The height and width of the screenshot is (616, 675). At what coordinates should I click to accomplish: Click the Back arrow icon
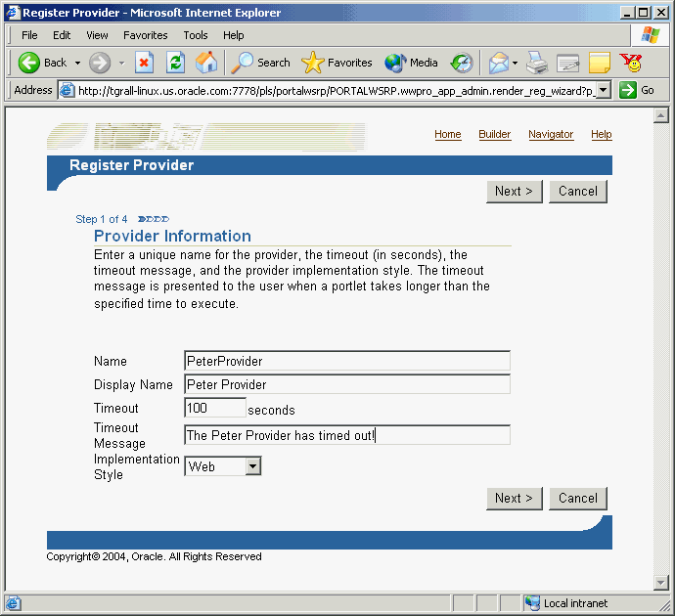pos(28,63)
